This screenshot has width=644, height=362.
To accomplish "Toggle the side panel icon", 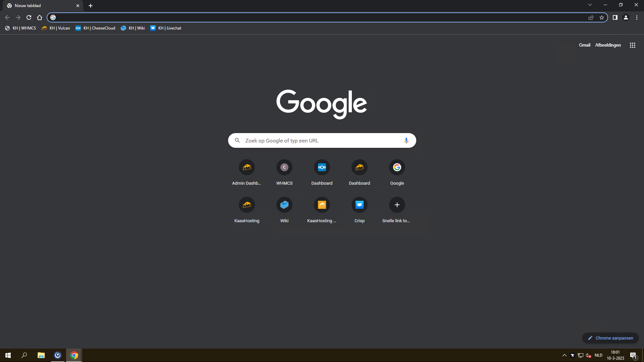I will click(615, 17).
